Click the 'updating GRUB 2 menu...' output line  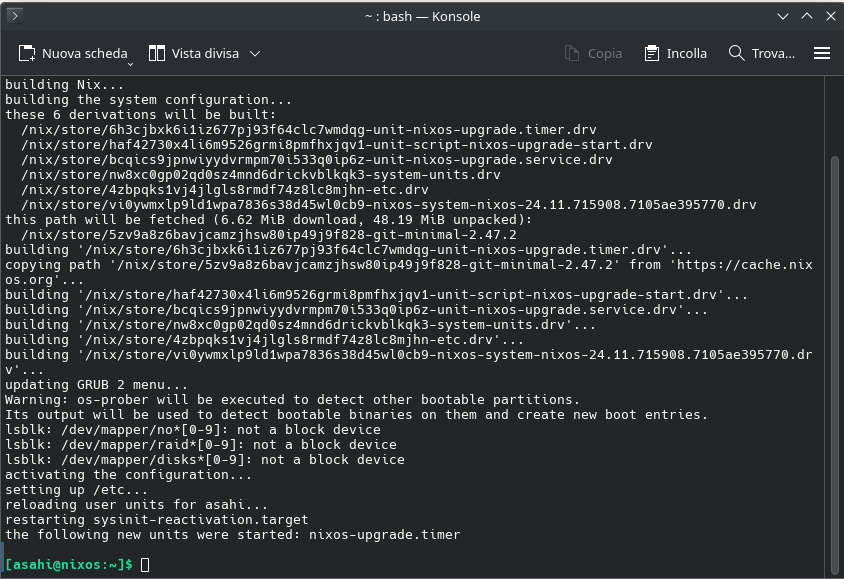(x=96, y=385)
